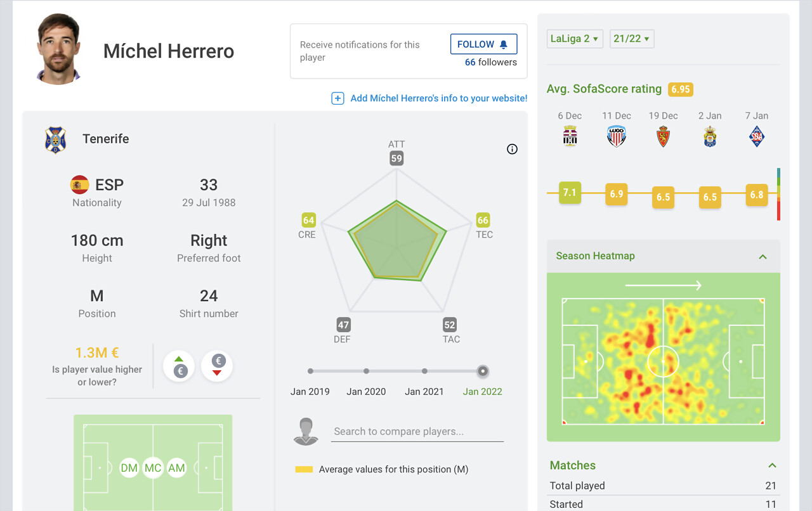This screenshot has width=812, height=511.
Task: Open the 2 Jan Las Palmas match logo
Action: click(x=710, y=136)
